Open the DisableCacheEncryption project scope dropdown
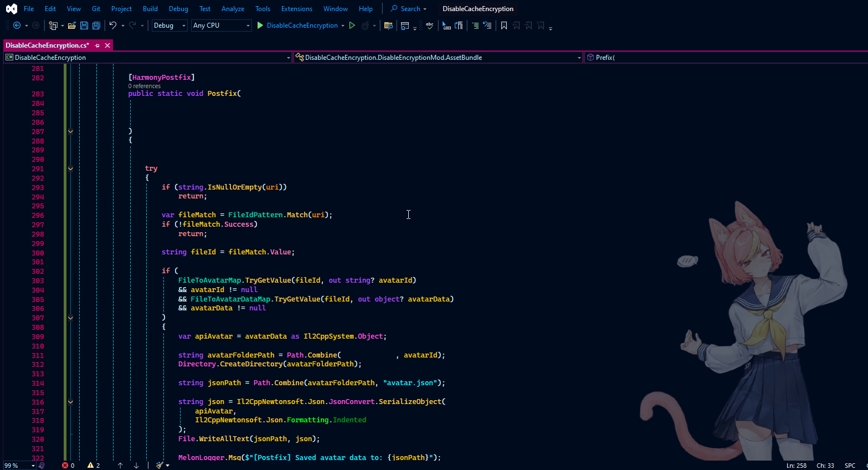 (148, 58)
